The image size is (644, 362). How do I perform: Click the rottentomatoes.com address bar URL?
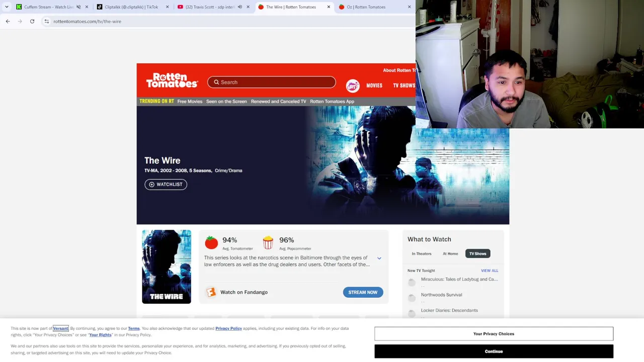pyautogui.click(x=87, y=21)
